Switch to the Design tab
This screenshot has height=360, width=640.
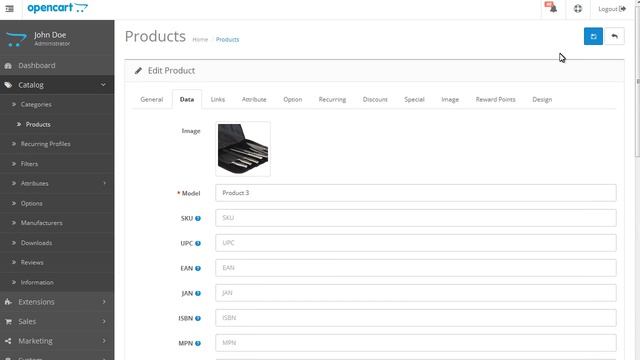click(542, 99)
